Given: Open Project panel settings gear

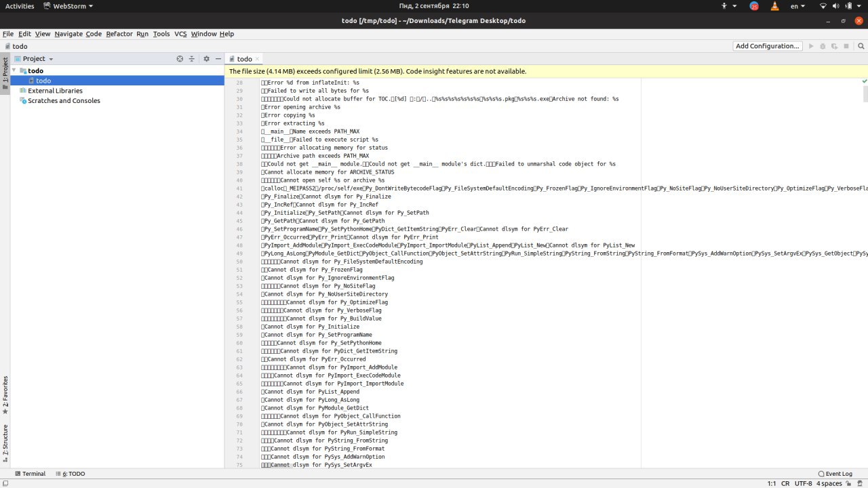Looking at the screenshot, I should coord(207,59).
